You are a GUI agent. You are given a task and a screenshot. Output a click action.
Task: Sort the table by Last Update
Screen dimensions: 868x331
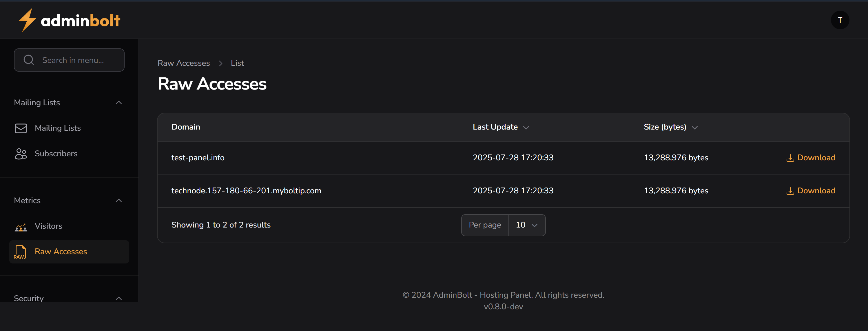pyautogui.click(x=501, y=127)
